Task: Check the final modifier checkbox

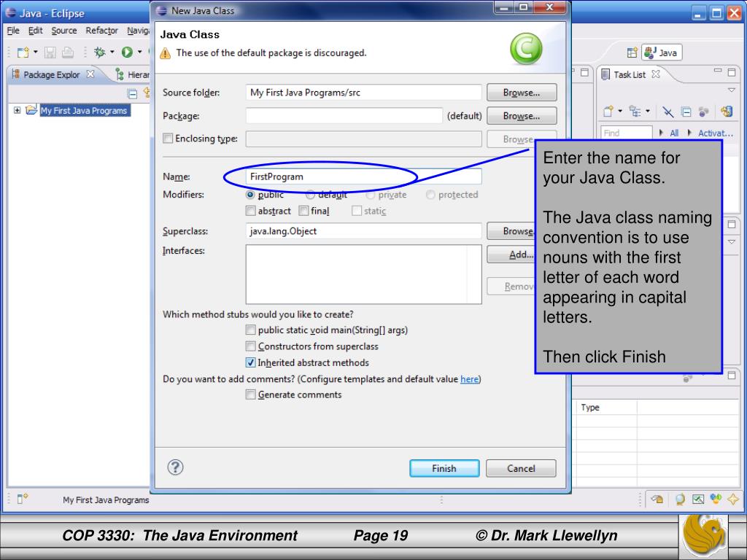Action: [x=303, y=211]
